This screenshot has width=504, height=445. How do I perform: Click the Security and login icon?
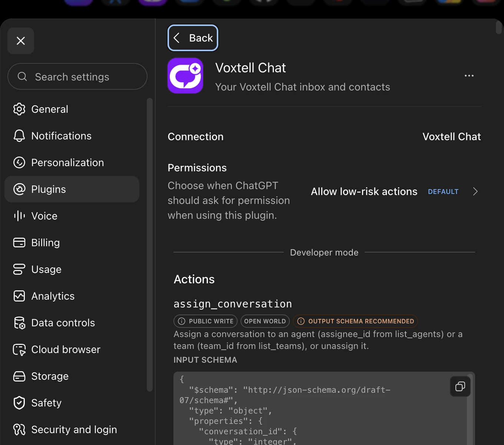click(19, 429)
